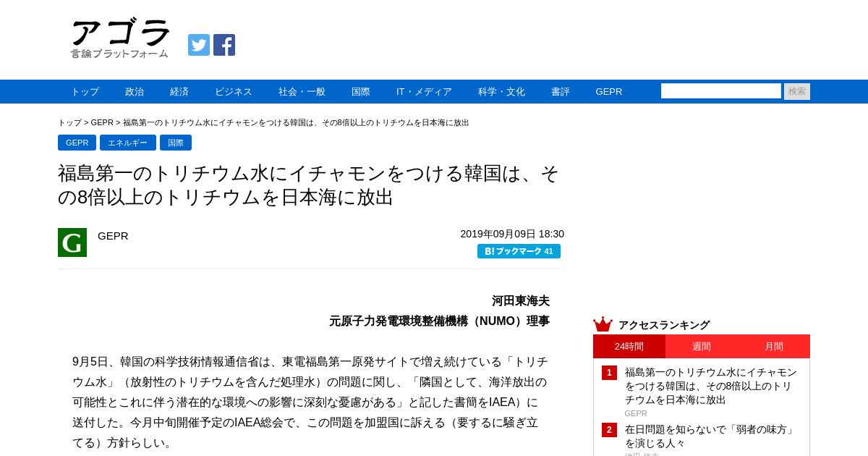Go to ビジネス section
Viewport: 868px width, 456px height.
pyautogui.click(x=234, y=92)
